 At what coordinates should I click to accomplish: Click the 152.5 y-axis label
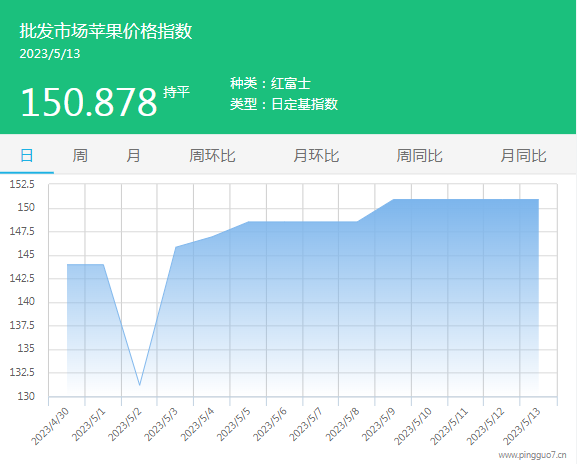pos(22,184)
